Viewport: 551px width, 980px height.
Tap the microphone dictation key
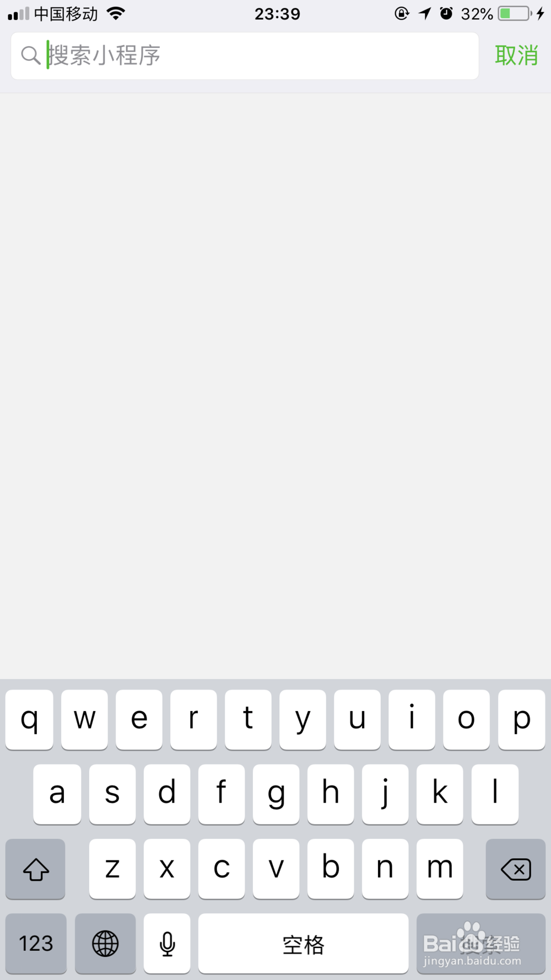coord(167,943)
